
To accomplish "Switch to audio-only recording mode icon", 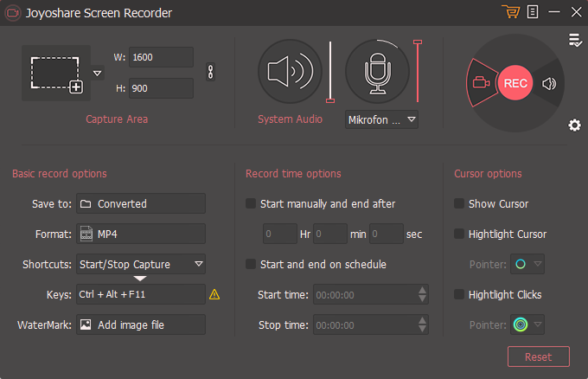I will tap(549, 83).
